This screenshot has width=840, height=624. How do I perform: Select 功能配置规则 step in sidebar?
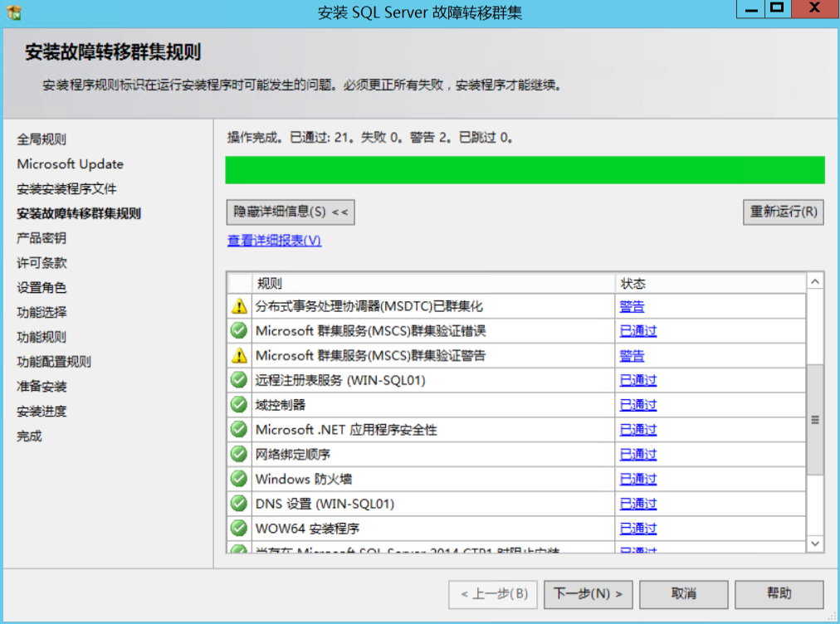click(54, 362)
